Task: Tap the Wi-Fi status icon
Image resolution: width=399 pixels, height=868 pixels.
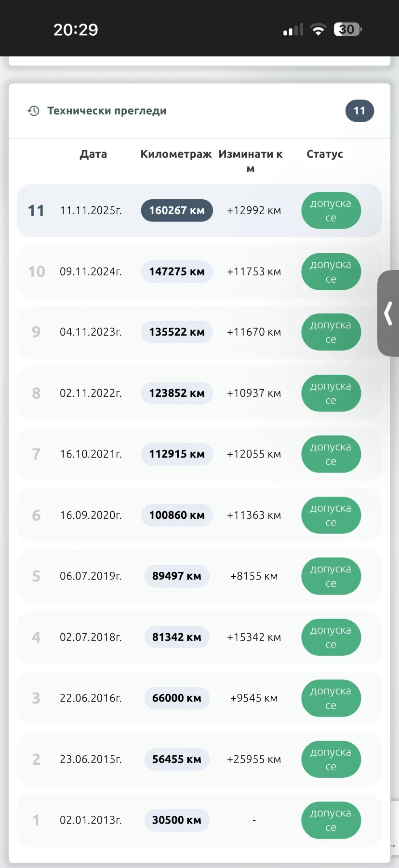Action: point(318,30)
